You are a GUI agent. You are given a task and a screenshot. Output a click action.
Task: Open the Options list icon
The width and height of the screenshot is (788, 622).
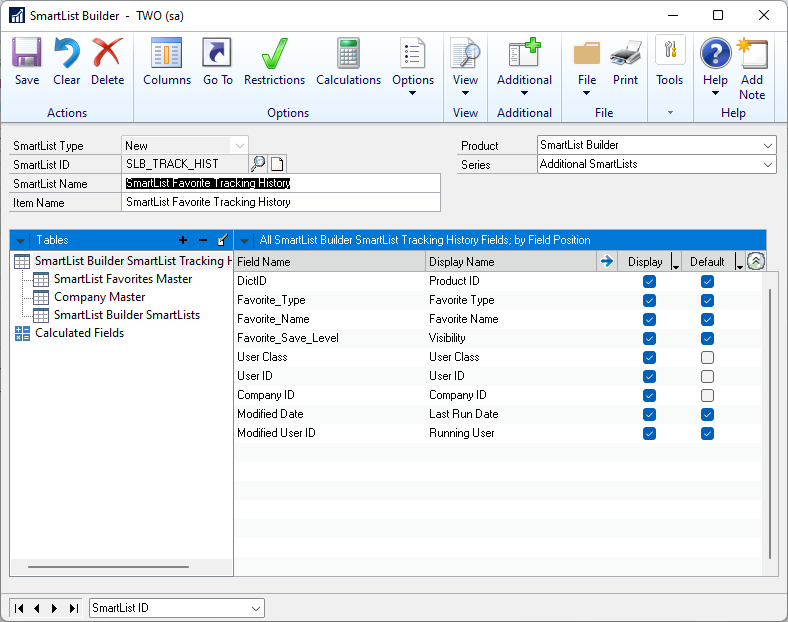coord(413,53)
